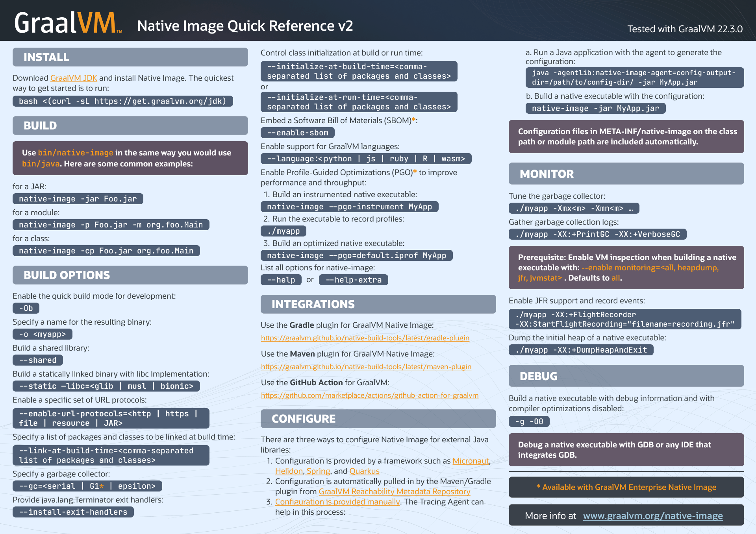Follow the Quarkus link
This screenshot has height=534, width=756.
click(364, 471)
